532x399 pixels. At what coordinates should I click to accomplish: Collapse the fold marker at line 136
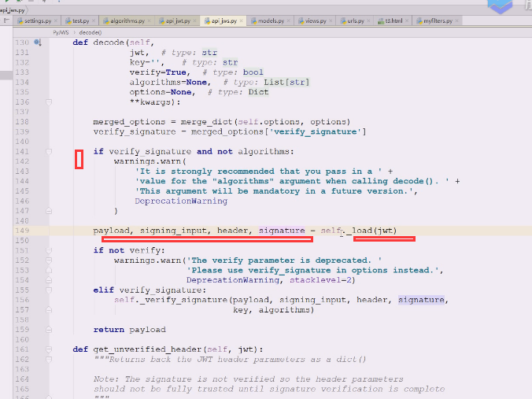click(49, 102)
